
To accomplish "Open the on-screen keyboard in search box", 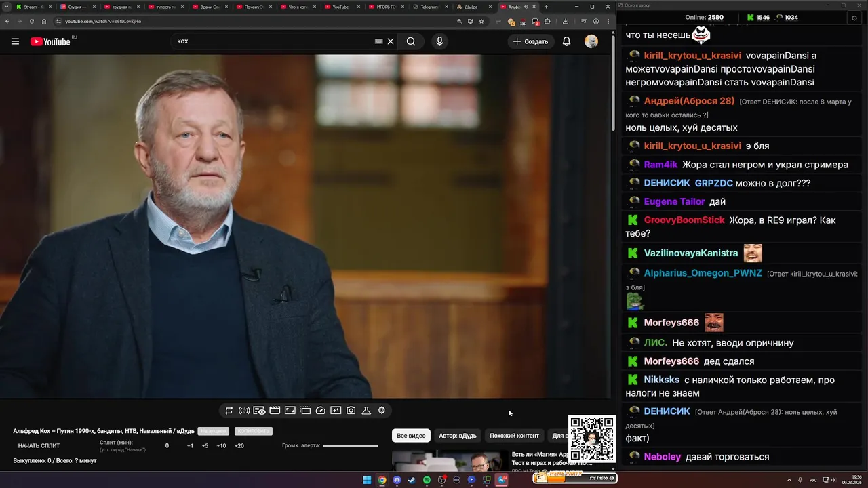I will coord(379,41).
